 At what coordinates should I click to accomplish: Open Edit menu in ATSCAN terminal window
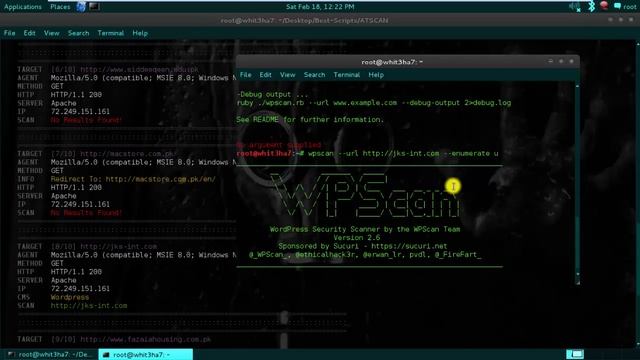29,33
